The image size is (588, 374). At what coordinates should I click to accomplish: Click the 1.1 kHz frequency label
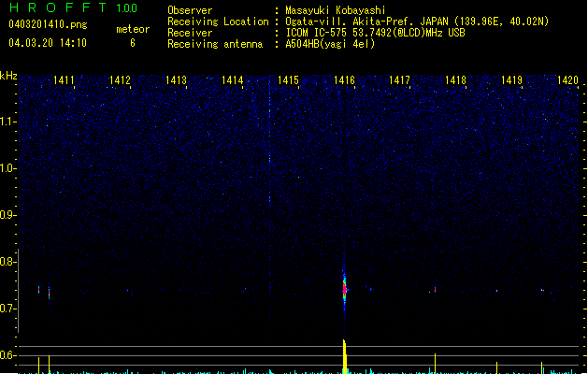tap(7, 122)
